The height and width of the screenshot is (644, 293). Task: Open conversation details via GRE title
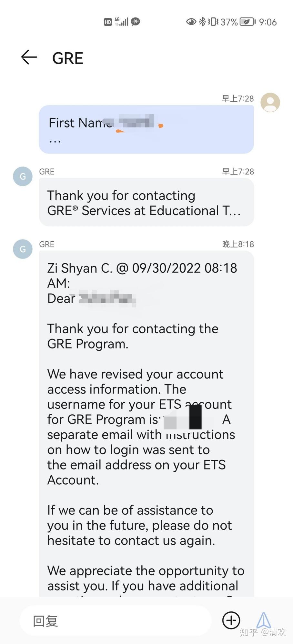click(67, 58)
